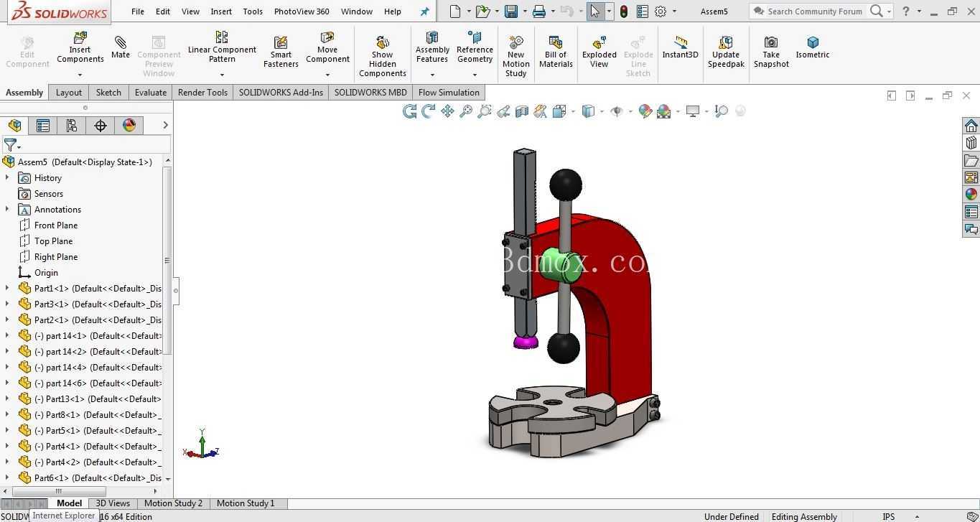Open the Move Component dropdown arrow
The height and width of the screenshot is (522, 980).
[x=327, y=75]
